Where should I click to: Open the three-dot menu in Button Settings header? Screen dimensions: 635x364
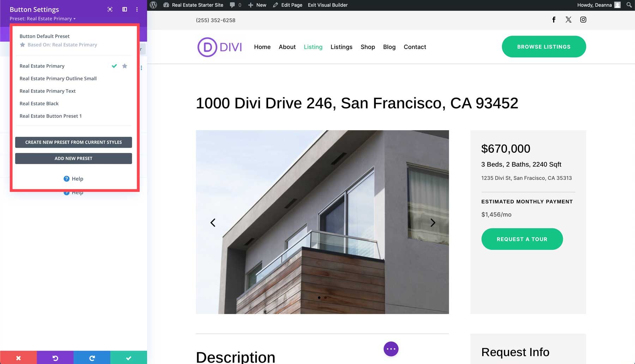pos(137,10)
